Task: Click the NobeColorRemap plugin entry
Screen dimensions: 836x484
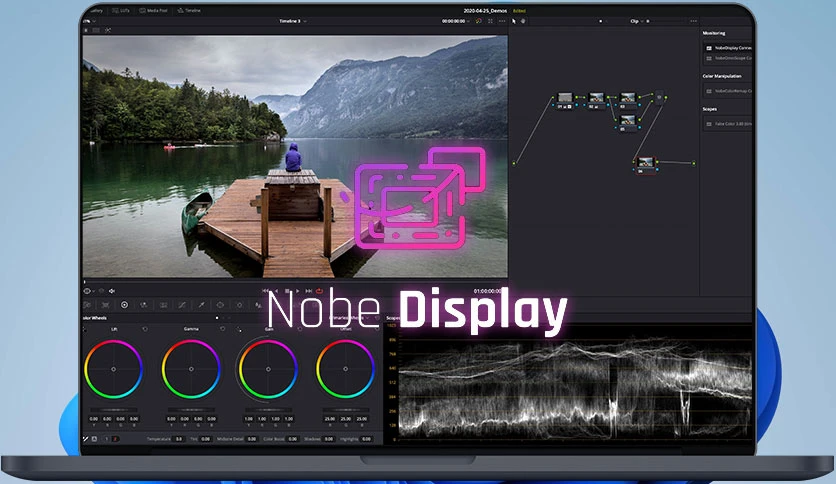Action: pyautogui.click(x=728, y=91)
